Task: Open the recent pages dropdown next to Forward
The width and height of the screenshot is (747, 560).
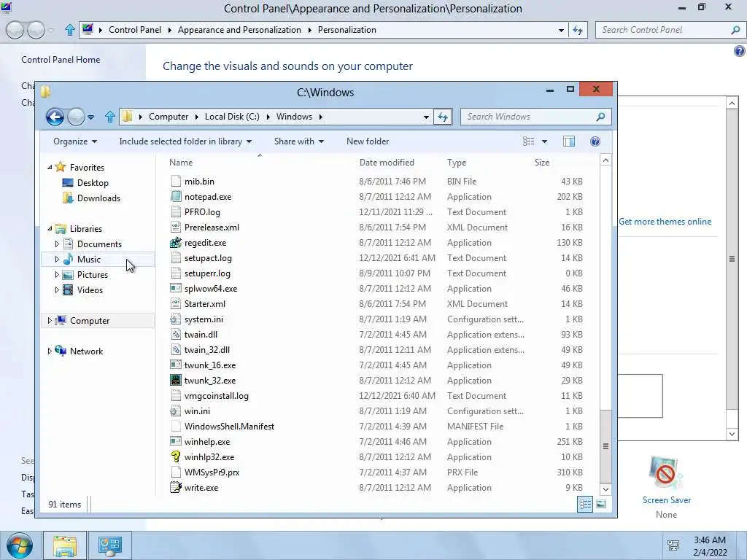Action: tap(90, 117)
